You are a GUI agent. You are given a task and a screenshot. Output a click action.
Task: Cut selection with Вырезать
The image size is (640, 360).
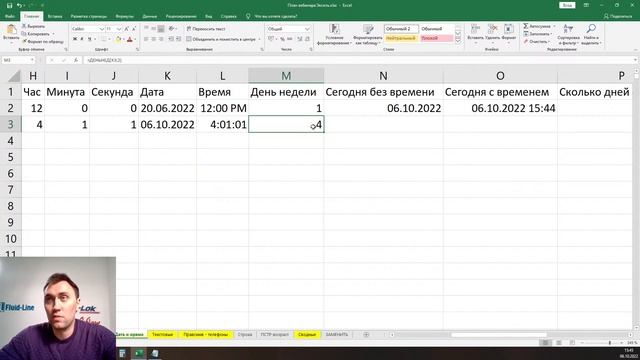(33, 26)
